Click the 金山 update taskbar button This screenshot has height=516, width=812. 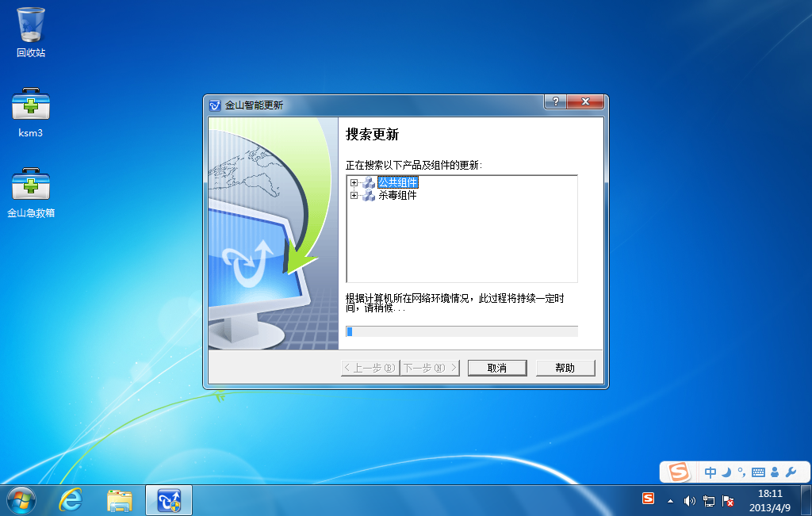[x=169, y=500]
